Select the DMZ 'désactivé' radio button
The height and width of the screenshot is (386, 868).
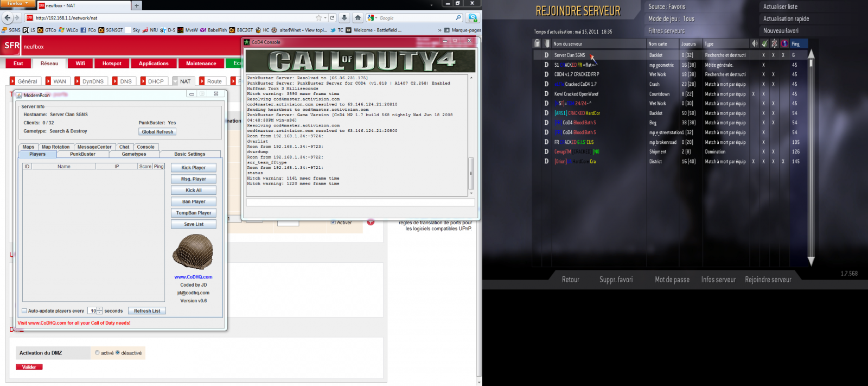point(117,353)
